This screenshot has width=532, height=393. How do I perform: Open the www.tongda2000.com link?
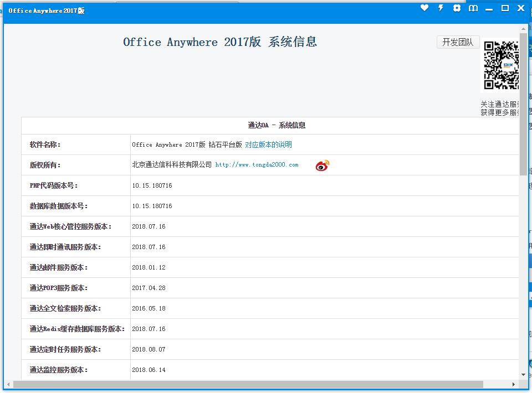click(x=257, y=165)
